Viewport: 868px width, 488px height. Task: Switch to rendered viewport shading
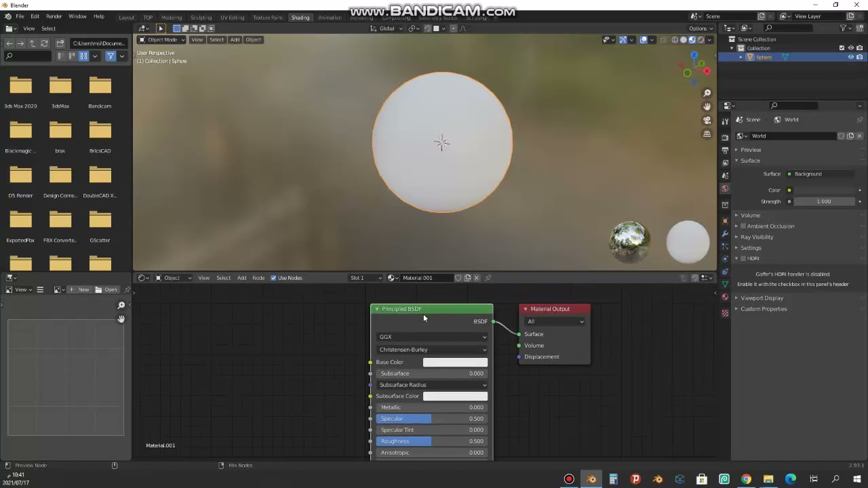pyautogui.click(x=701, y=40)
